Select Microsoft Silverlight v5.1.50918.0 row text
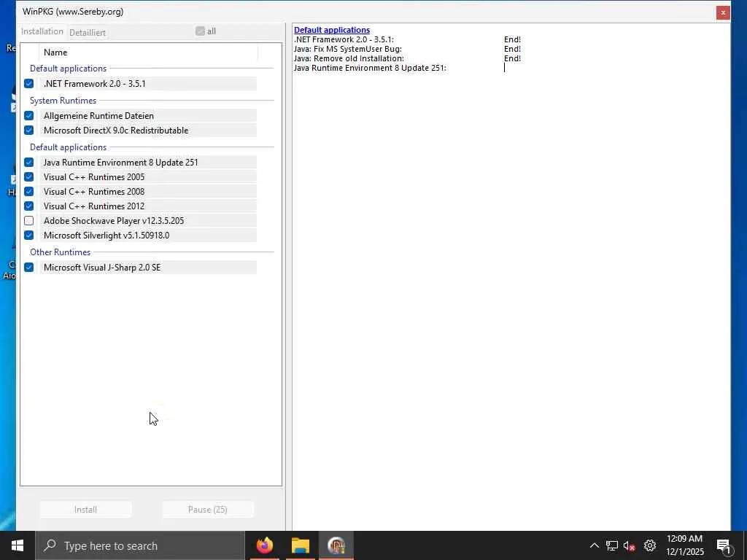 (x=107, y=236)
